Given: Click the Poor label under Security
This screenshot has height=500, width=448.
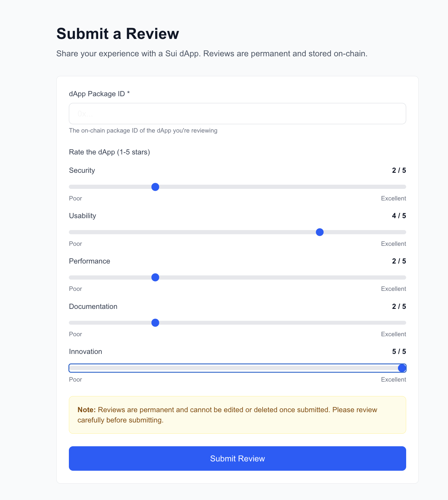Looking at the screenshot, I should [75, 198].
